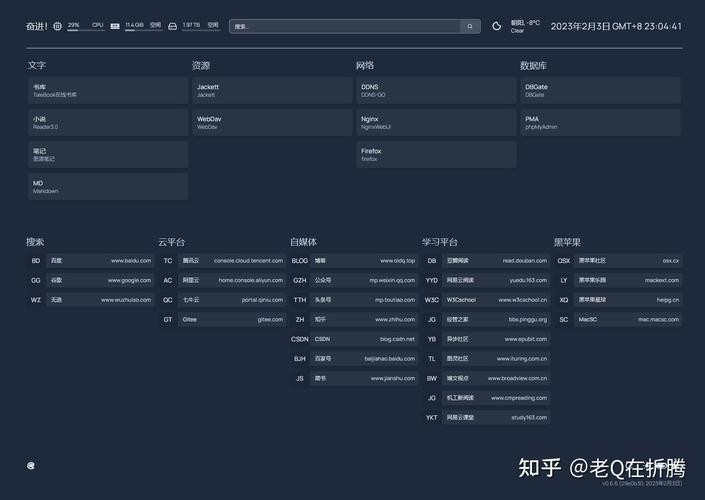This screenshot has height=500, width=705.
Task: Click the magnifier search button
Action: coord(470,26)
